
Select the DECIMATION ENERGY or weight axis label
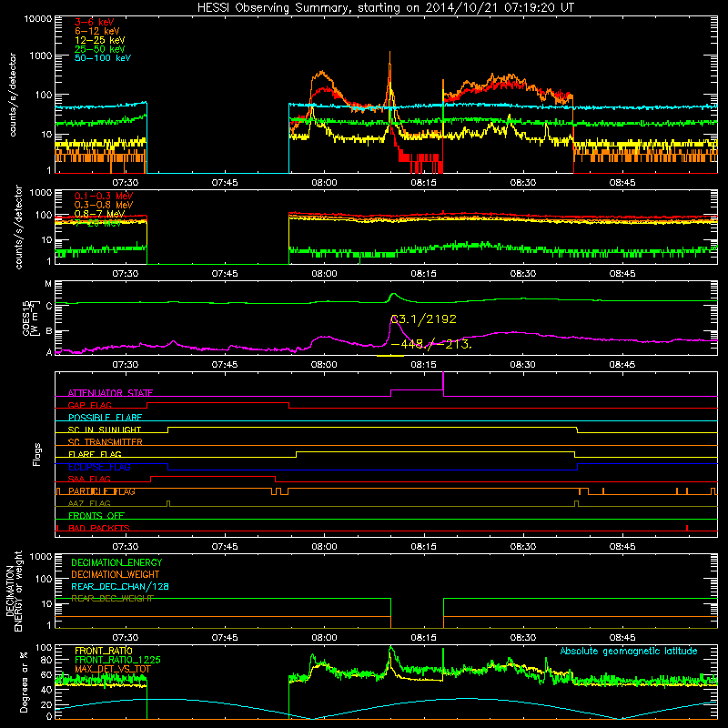click(x=14, y=591)
